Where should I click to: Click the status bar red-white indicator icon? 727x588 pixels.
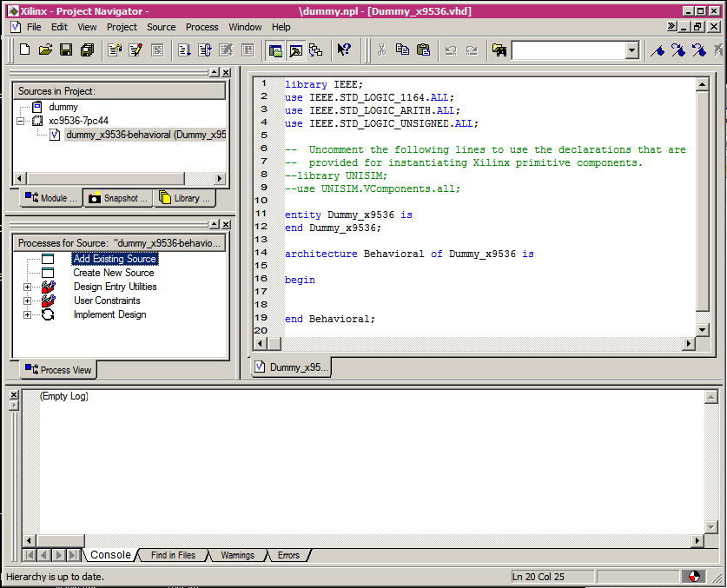(x=694, y=577)
